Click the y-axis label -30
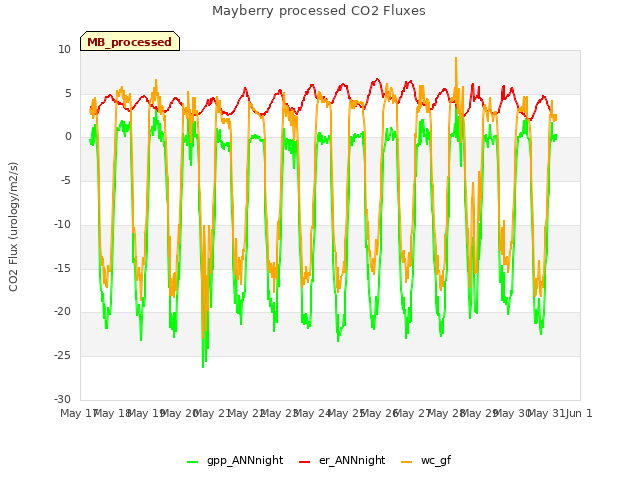This screenshot has width=640, height=480. [x=62, y=399]
